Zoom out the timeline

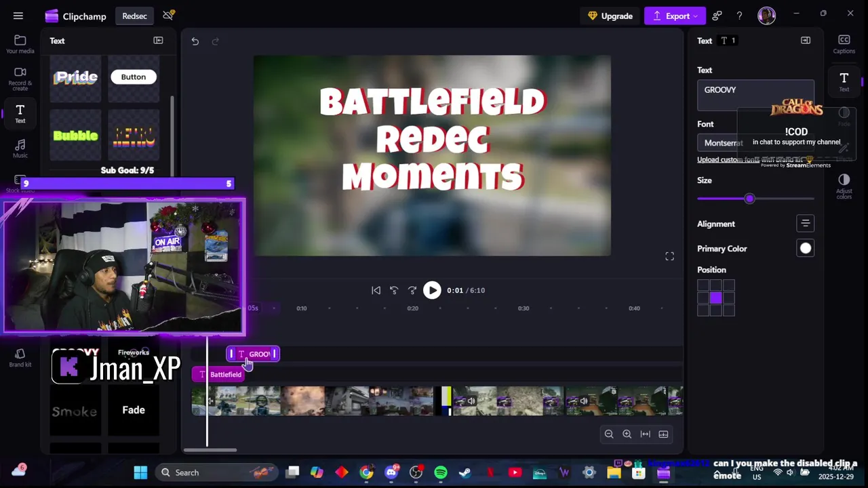[x=609, y=434]
